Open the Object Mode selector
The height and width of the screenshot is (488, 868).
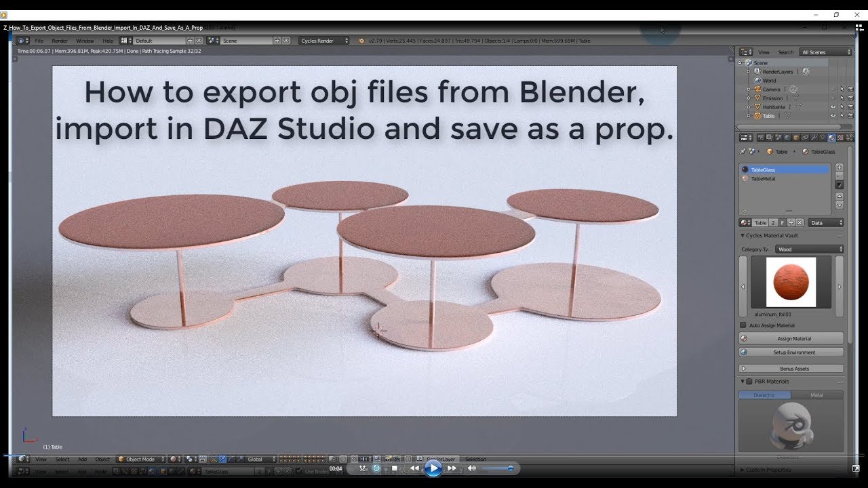[140, 460]
